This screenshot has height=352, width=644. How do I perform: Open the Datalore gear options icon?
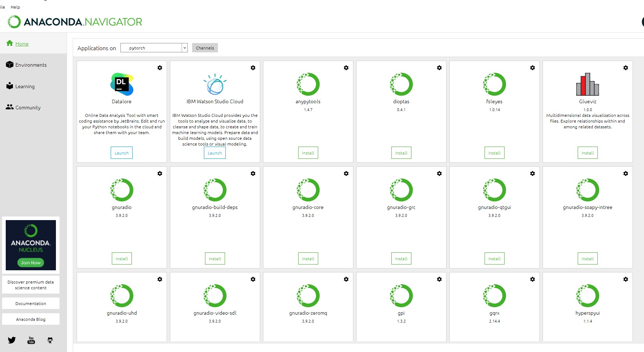point(160,68)
